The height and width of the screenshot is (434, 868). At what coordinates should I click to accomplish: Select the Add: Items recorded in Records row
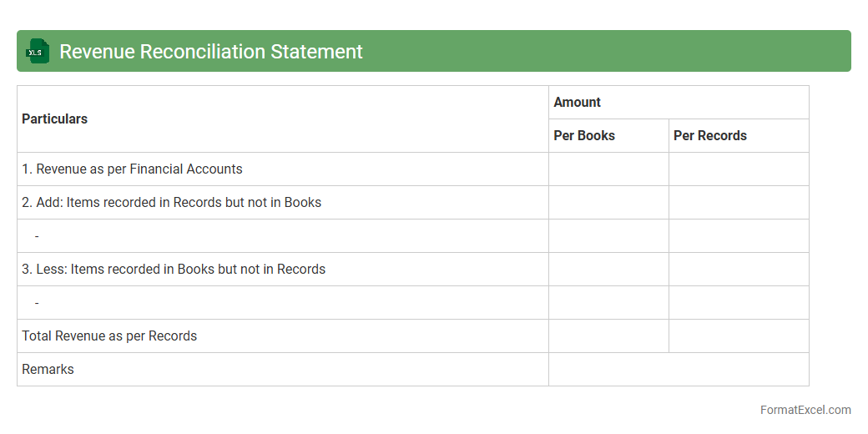[x=172, y=203]
